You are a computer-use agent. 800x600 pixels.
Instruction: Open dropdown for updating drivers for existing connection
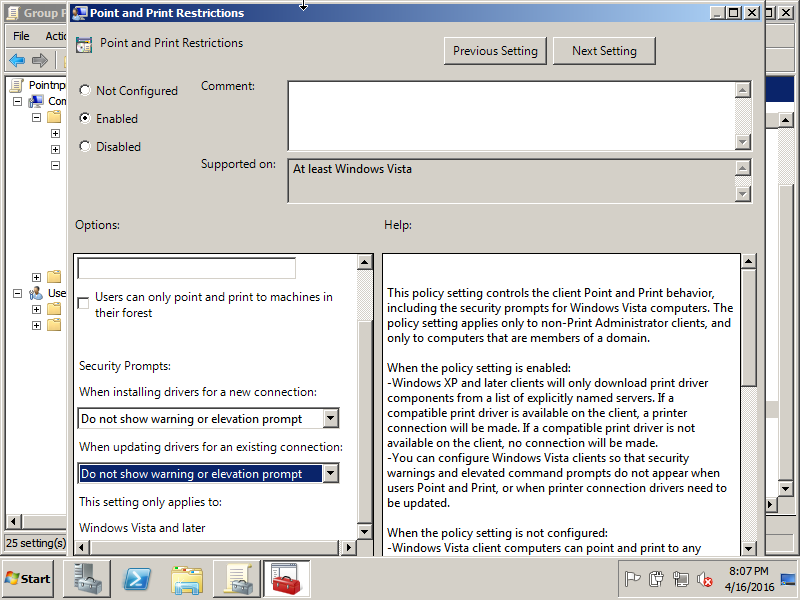click(x=330, y=474)
